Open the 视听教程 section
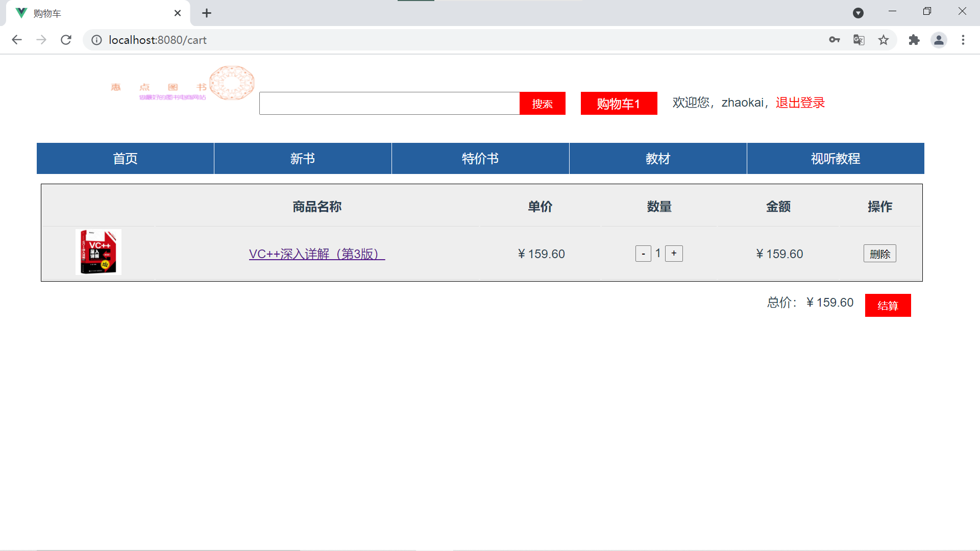The height and width of the screenshot is (551, 980). click(835, 158)
